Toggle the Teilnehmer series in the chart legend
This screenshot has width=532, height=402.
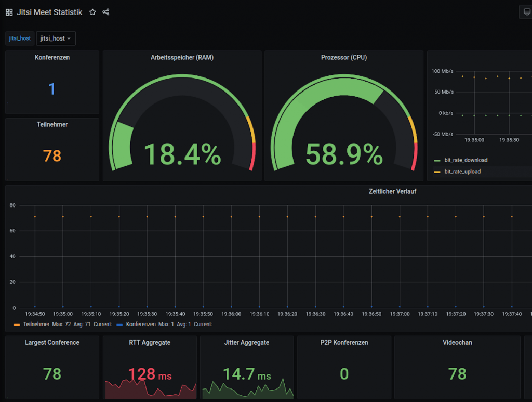tap(36, 324)
